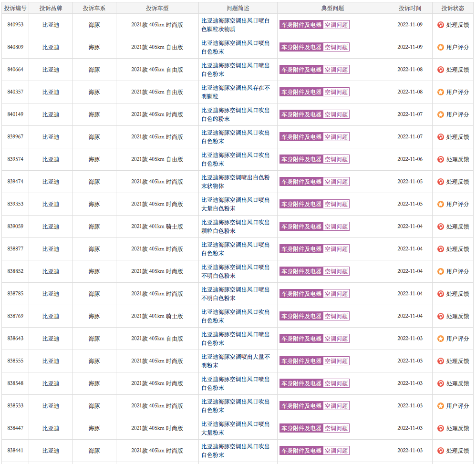Click the orange star icon in row 838533
The image size is (476, 464).
(441, 406)
